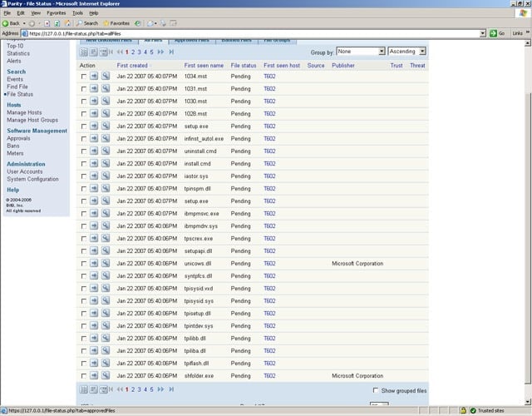Tick the checkbox for 1028.mst
Image resolution: width=532 pixels, height=416 pixels.
click(83, 114)
